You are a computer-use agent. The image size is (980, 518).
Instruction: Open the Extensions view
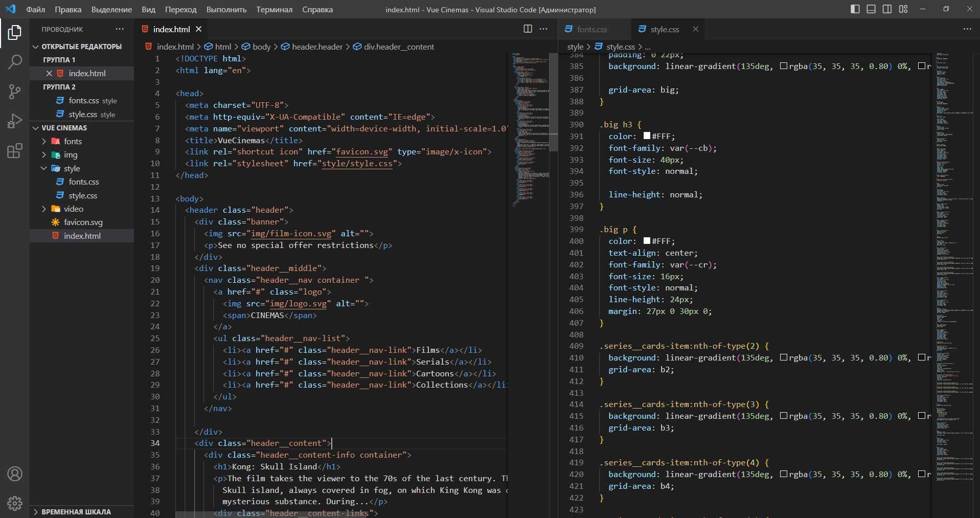tap(15, 151)
